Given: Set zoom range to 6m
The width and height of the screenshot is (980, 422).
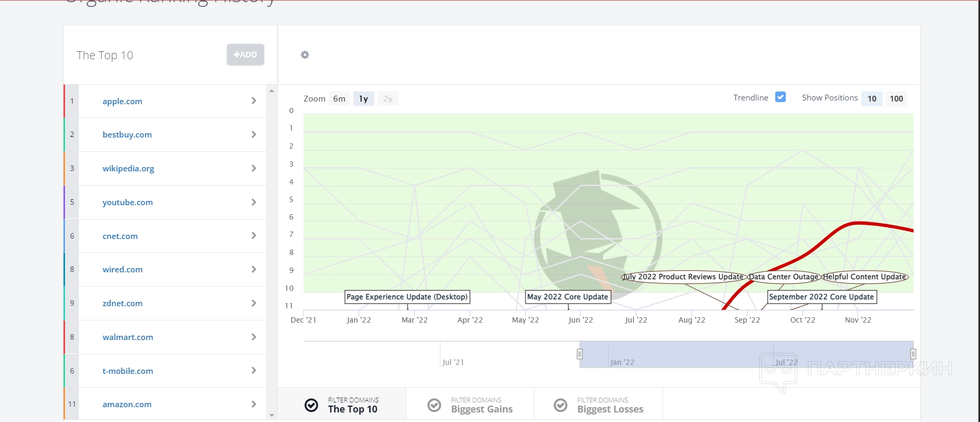Looking at the screenshot, I should point(339,99).
